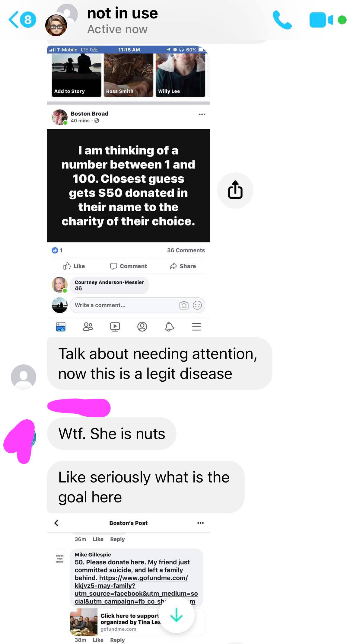Screen dimensions: 353x644
Task: Open the notifications bell tab
Action: (169, 327)
